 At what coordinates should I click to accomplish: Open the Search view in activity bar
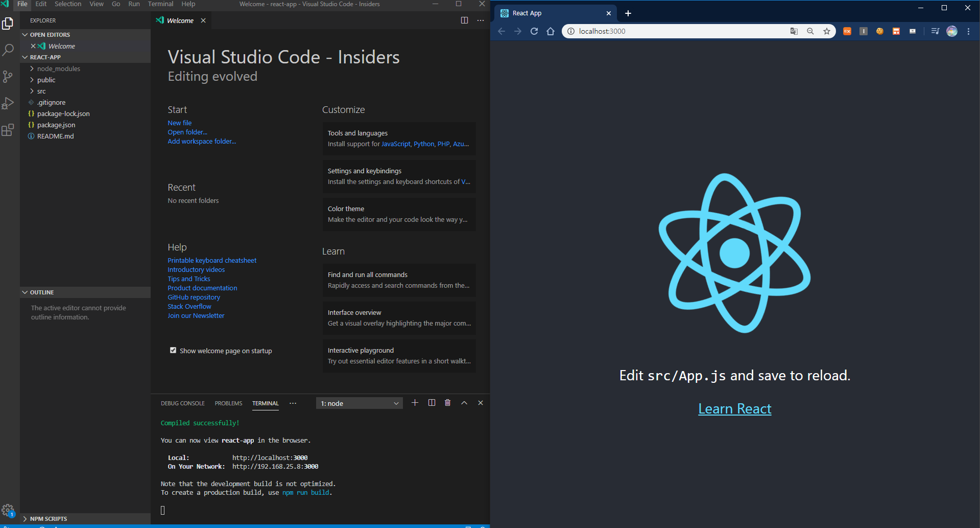coord(8,50)
